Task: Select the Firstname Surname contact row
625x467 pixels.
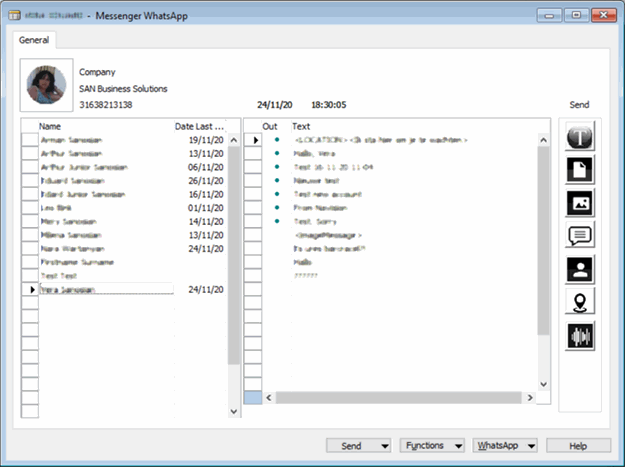Action: 123,262
